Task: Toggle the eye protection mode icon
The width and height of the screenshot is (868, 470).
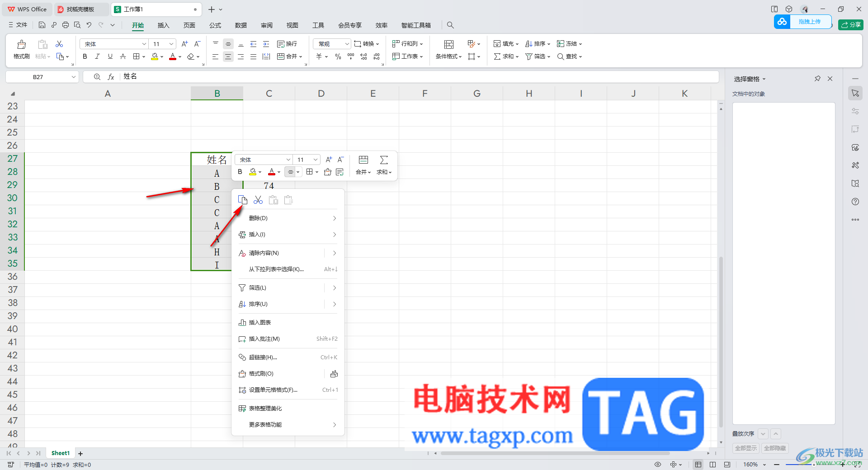Action: [x=658, y=465]
